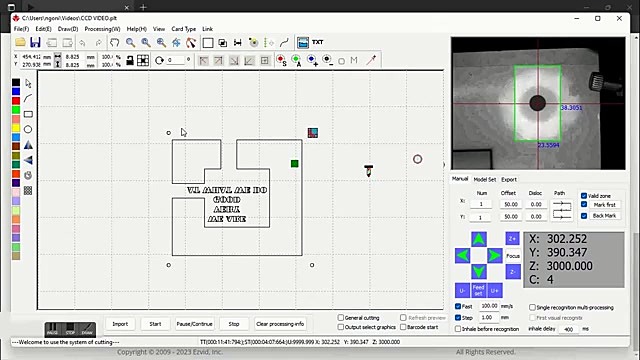
Task: Click the Path direction diagram
Action: coord(562,210)
